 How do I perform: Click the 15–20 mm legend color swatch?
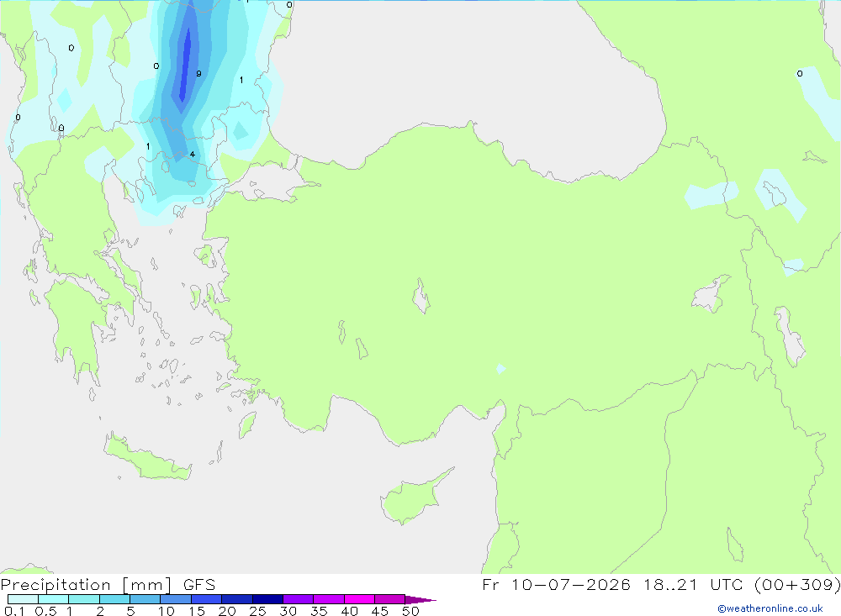click(x=207, y=599)
